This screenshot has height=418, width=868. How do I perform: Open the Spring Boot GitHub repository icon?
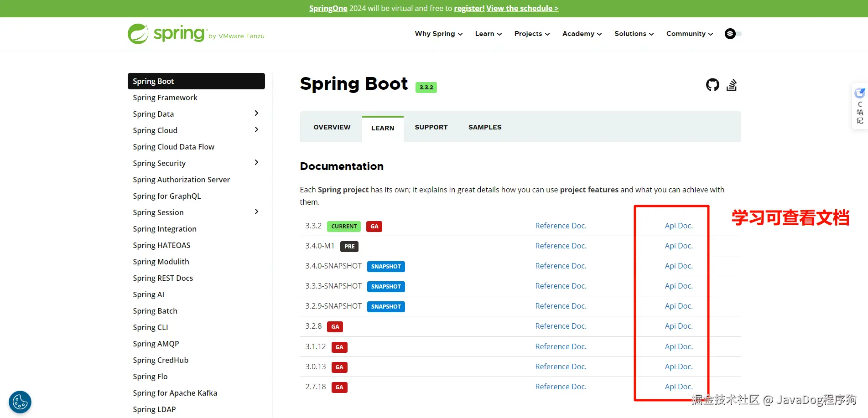pos(712,85)
